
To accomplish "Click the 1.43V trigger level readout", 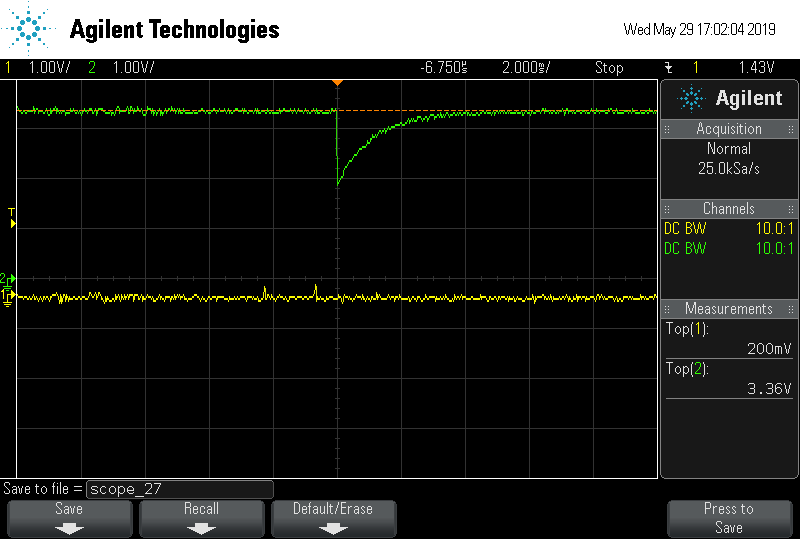I will (x=756, y=67).
